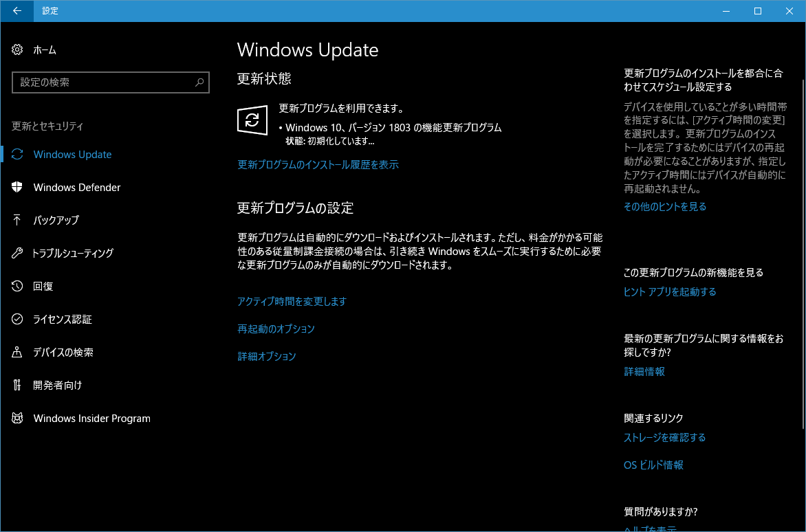Open 開発者向け settings
This screenshot has height=532, width=806.
[58, 385]
